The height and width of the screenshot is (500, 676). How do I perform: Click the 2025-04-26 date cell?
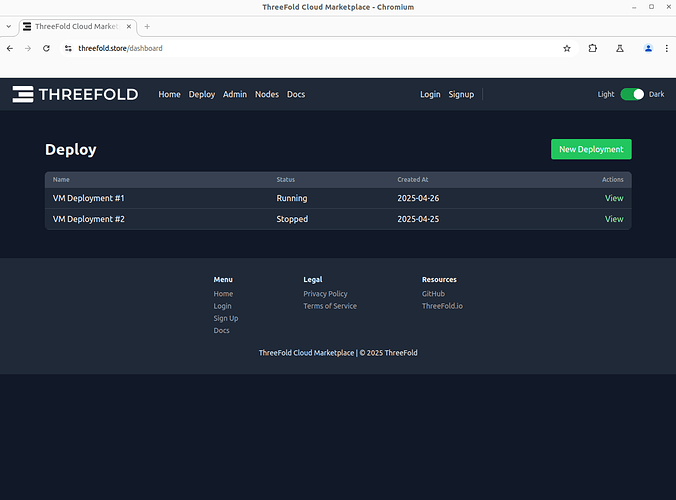click(418, 198)
